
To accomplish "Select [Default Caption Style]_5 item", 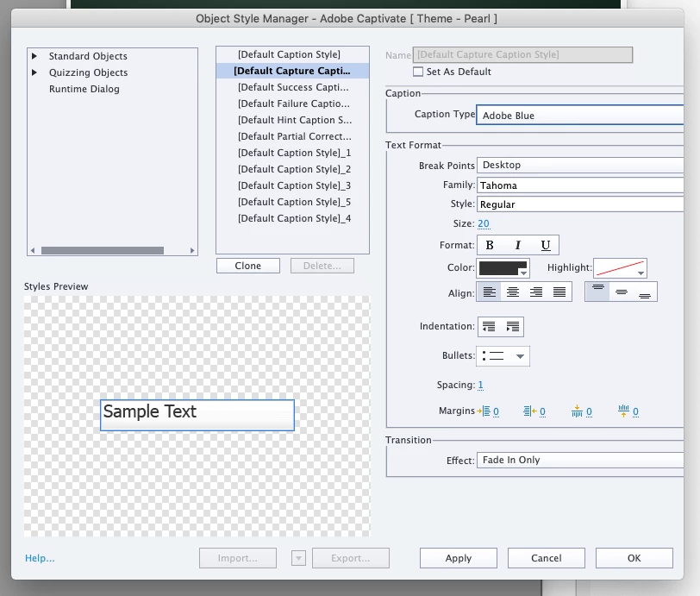I will 292,202.
